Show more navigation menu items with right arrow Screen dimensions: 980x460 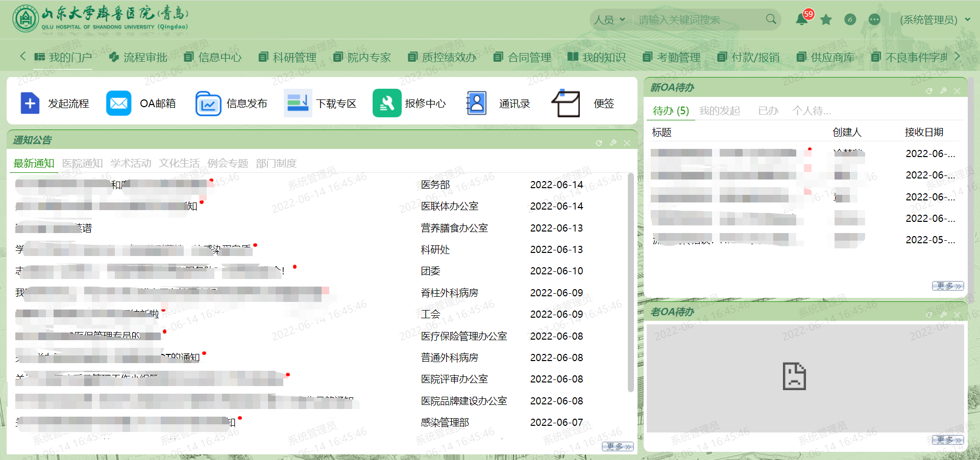[x=957, y=56]
